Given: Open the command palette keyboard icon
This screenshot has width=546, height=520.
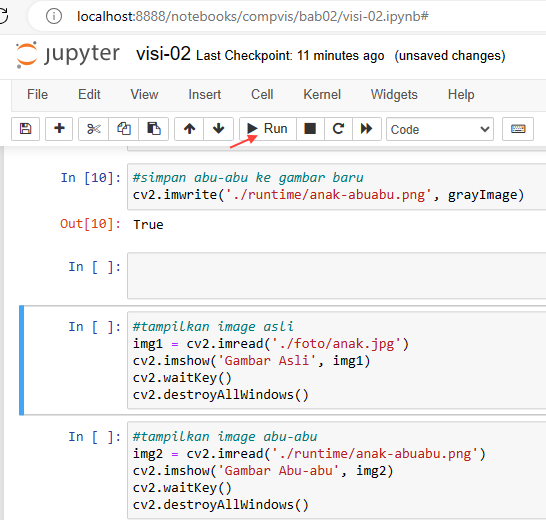Looking at the screenshot, I should point(518,129).
